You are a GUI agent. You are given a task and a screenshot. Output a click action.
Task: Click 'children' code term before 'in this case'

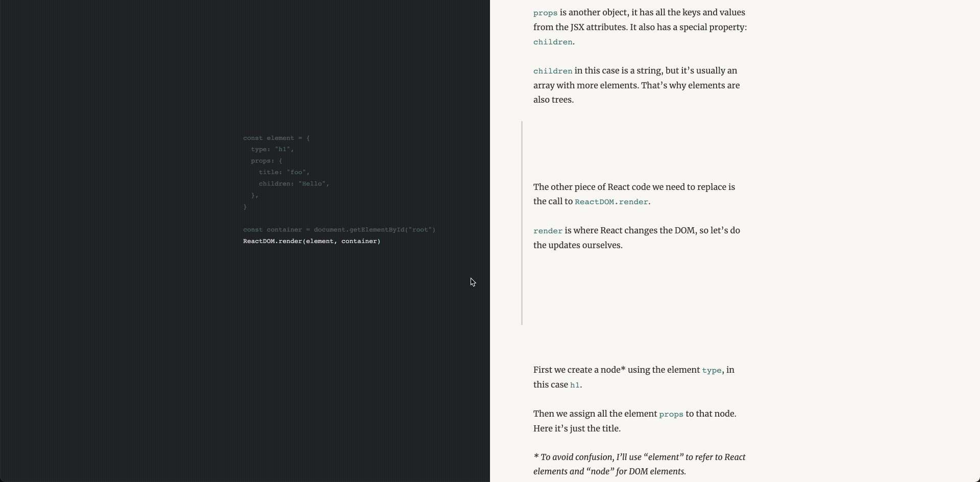pyautogui.click(x=553, y=71)
